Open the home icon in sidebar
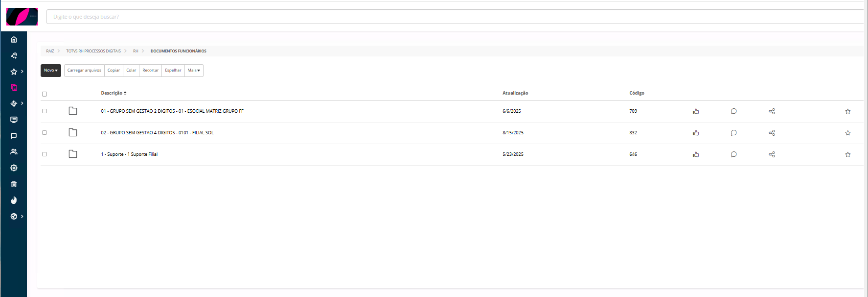The height and width of the screenshot is (297, 868). (14, 39)
